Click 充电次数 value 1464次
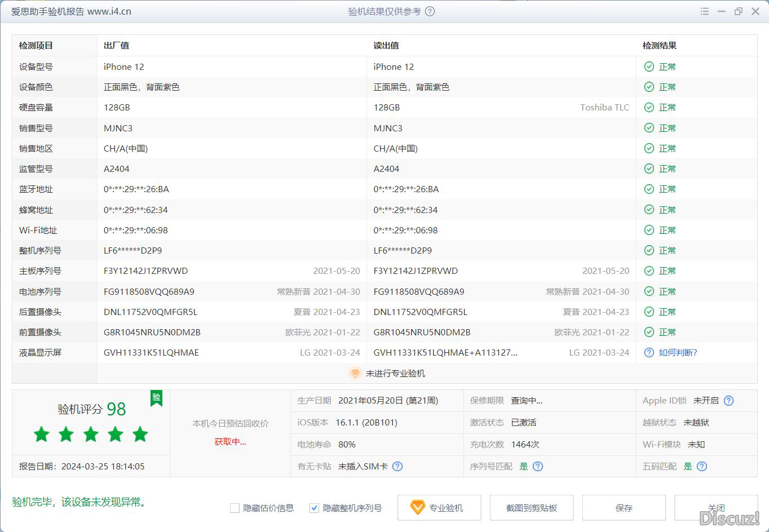769x532 pixels. click(525, 444)
